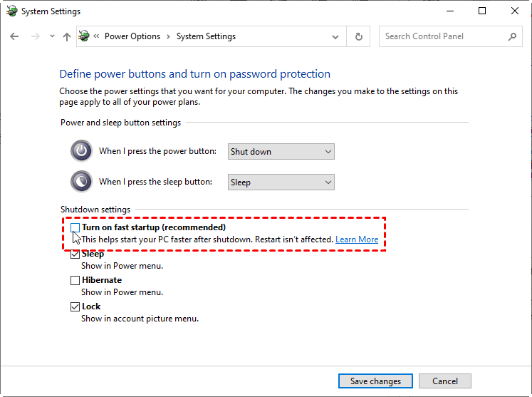Click the power button icon
The image size is (532, 397).
(x=81, y=151)
